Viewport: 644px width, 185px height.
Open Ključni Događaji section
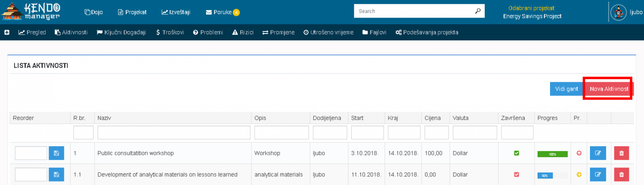pos(122,32)
